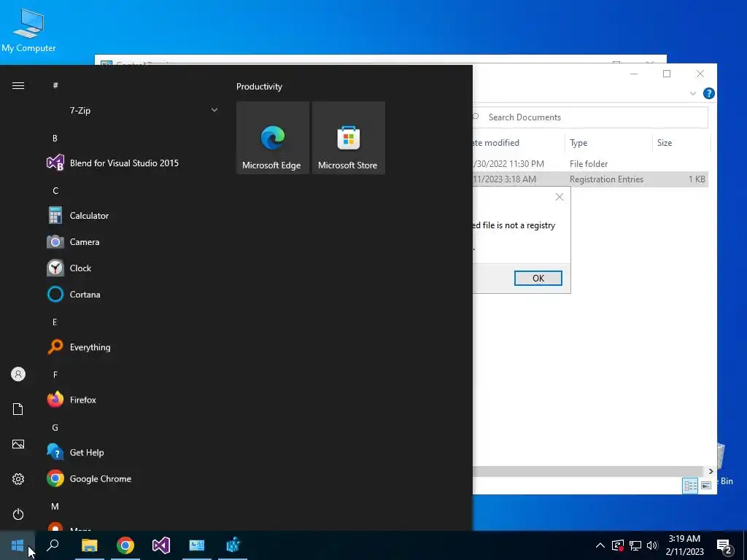Show hidden system tray icons
747x560 pixels.
pos(600,545)
